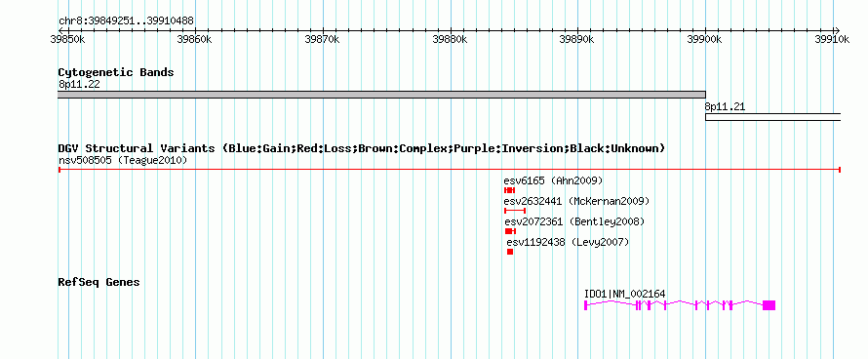Image resolution: width=868 pixels, height=359 pixels.
Task: Click the 8p11.22 band label
Action: (x=79, y=85)
